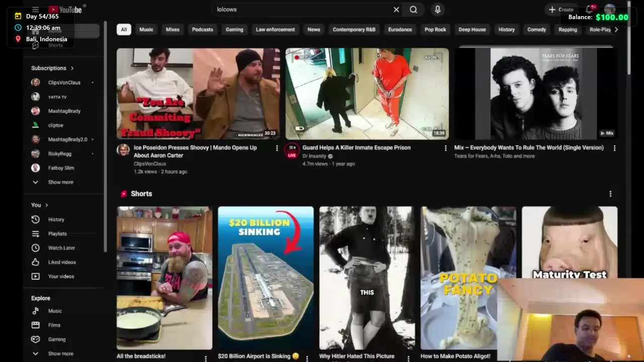Open ClipsVonClaus subscription channel

coord(63,82)
